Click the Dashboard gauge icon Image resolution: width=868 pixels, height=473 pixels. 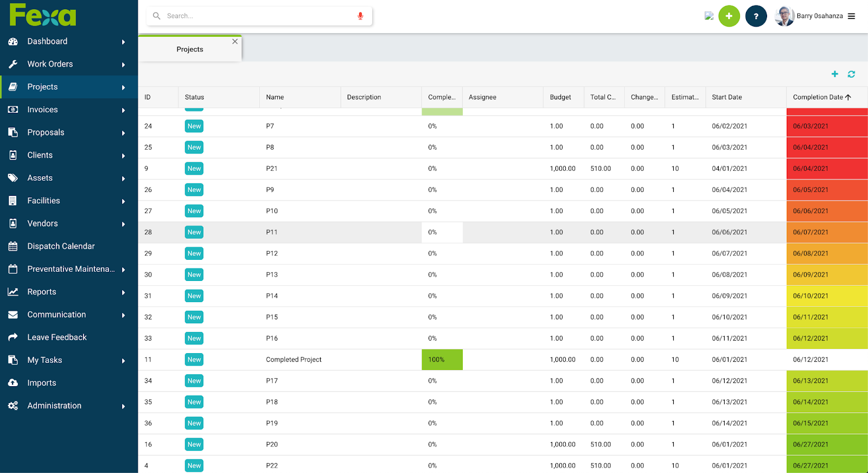13,41
